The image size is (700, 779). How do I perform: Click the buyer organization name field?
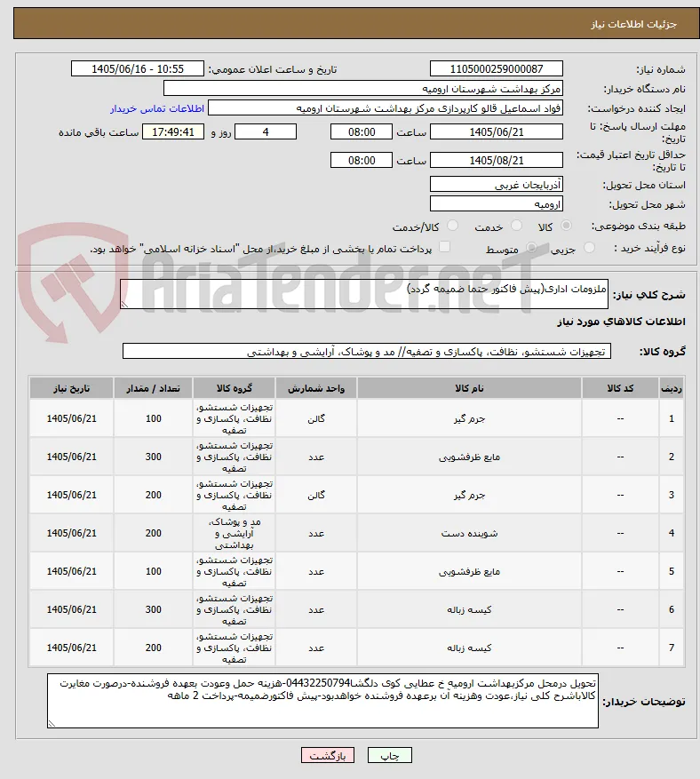tap(363, 89)
